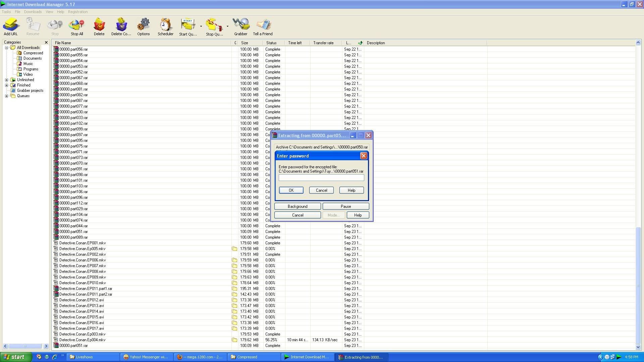Open the Tasks menu
The width and height of the screenshot is (644, 362).
[x=6, y=12]
